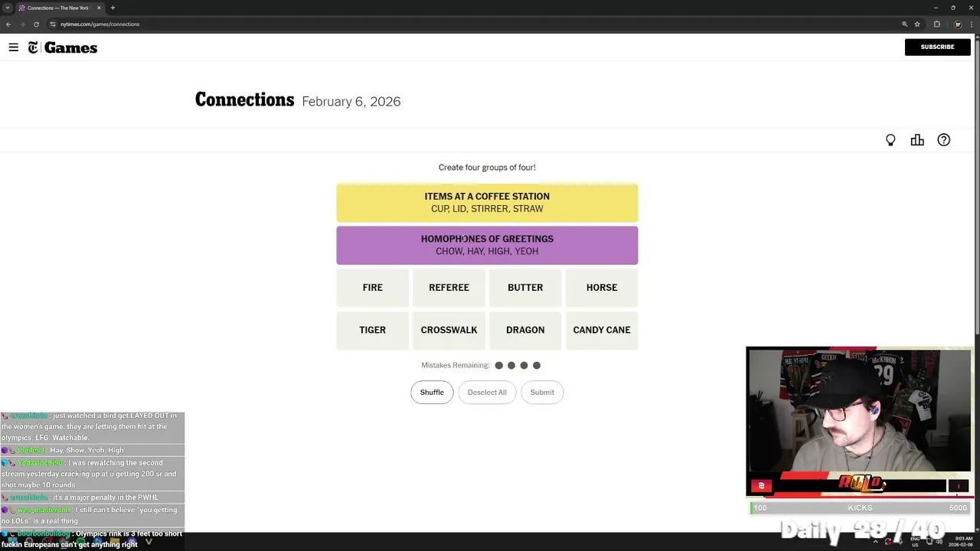Go forward in the browser
Image resolution: width=980 pixels, height=551 pixels.
22,24
